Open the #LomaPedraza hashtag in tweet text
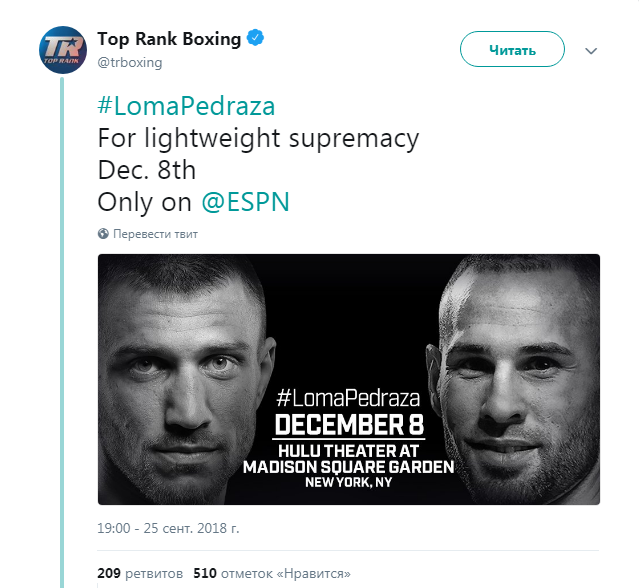Screen dimensions: 639x588 coord(185,106)
